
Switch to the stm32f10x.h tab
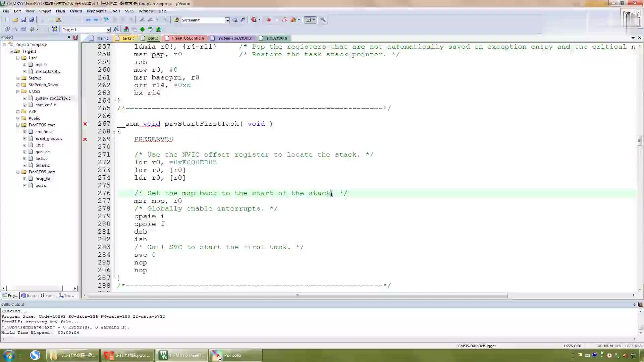(x=274, y=38)
